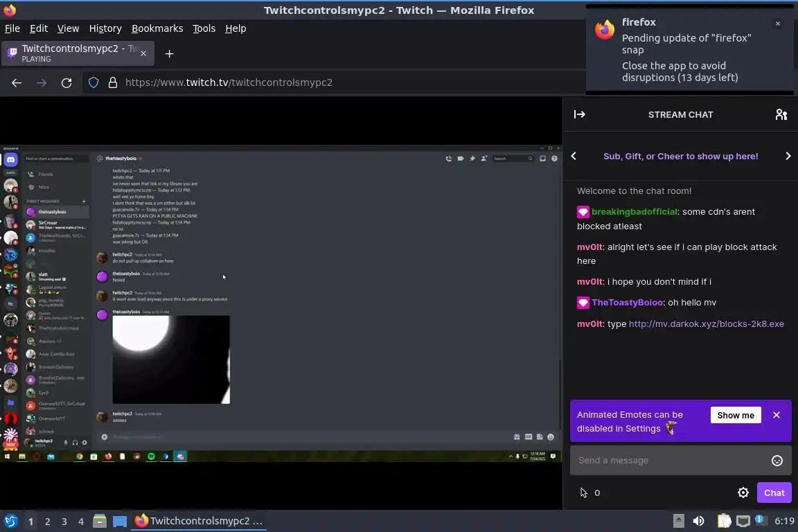The width and height of the screenshot is (798, 532).
Task: Click removable media eject tray icon
Action: click(x=678, y=521)
